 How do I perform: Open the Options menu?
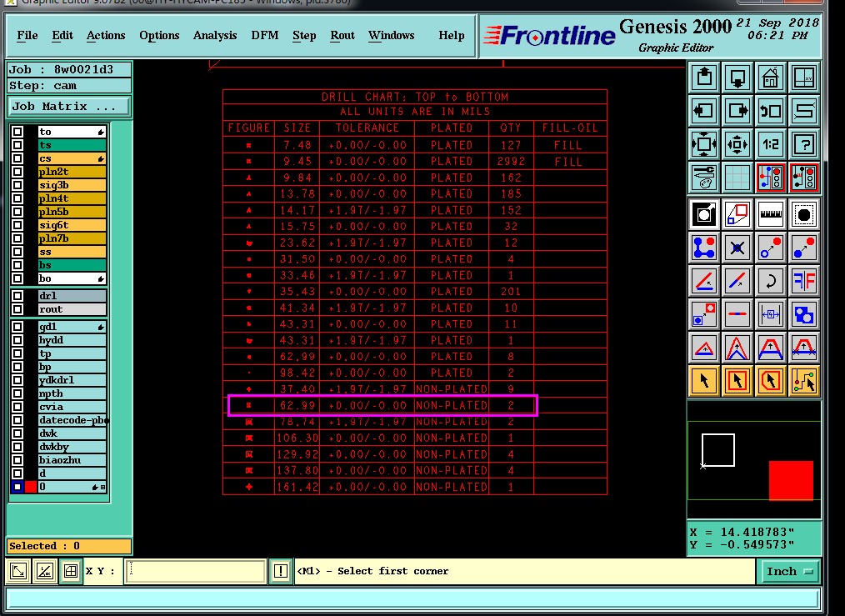coord(159,36)
